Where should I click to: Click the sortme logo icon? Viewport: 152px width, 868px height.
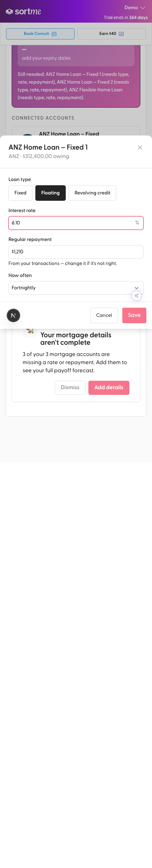click(x=10, y=12)
